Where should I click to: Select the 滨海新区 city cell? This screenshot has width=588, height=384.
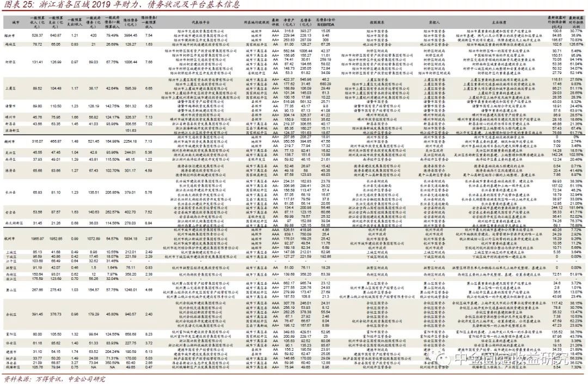point(12,131)
